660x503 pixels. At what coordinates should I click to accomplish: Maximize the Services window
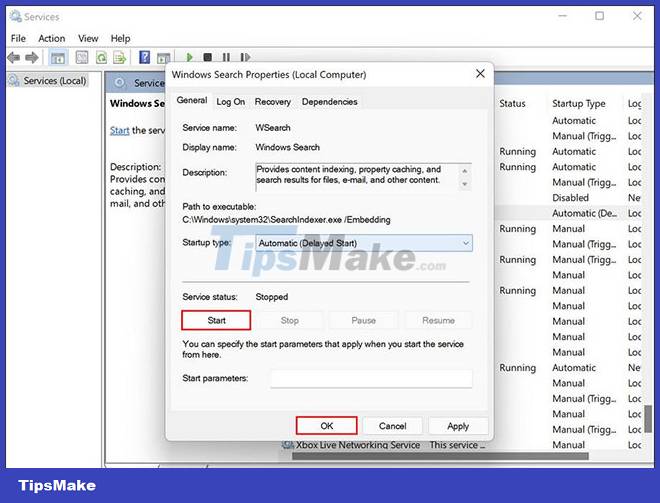[x=599, y=16]
